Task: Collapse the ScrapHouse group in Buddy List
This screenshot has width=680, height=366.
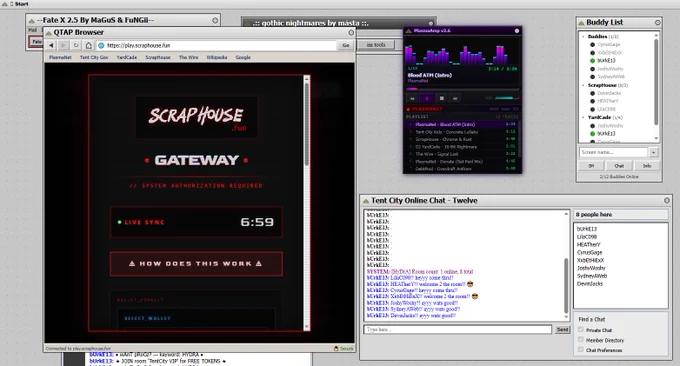Action: click(x=583, y=85)
